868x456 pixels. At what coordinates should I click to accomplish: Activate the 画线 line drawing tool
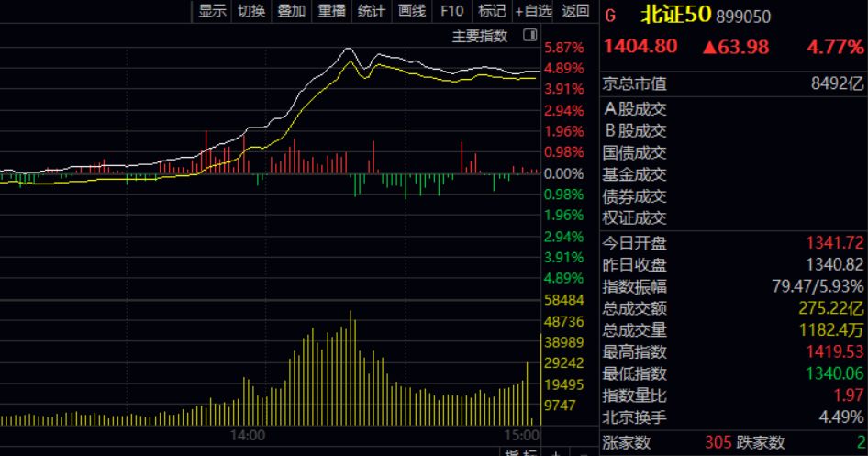(x=412, y=11)
